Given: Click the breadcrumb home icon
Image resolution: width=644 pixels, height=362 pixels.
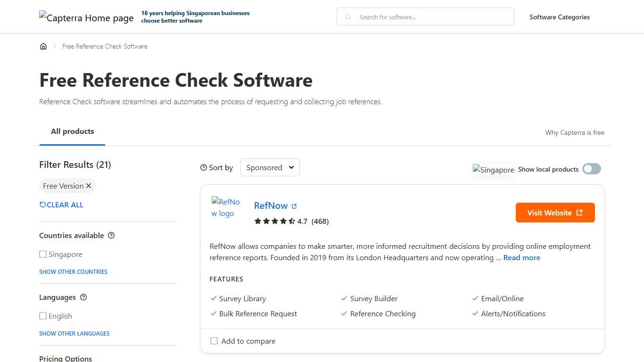Looking at the screenshot, I should point(43,46).
